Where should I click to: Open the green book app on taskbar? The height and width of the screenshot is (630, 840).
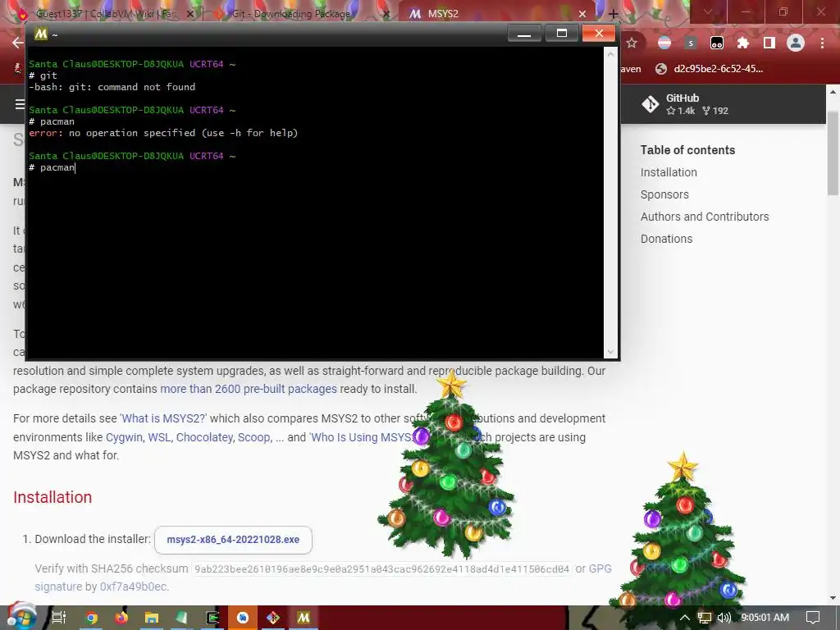click(181, 618)
